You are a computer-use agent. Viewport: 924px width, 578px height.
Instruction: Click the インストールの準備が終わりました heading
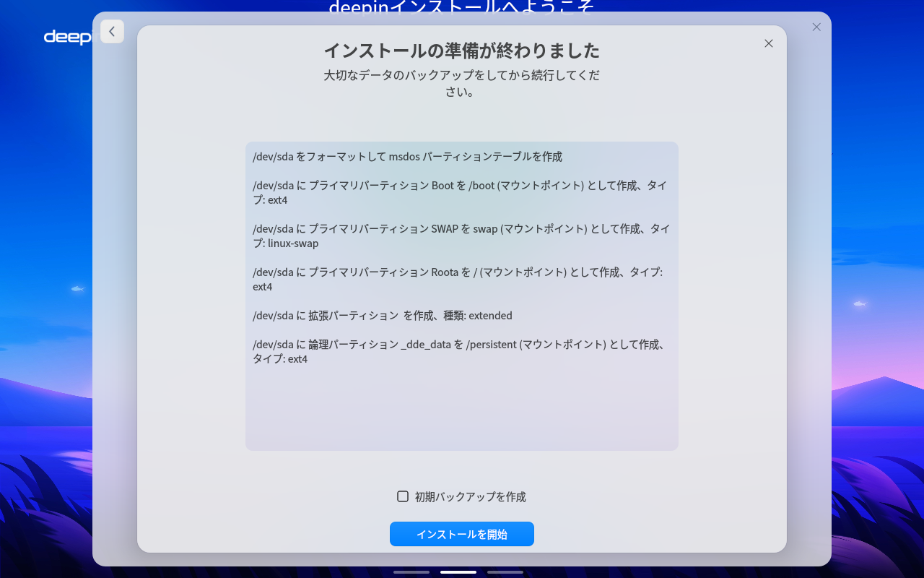coord(462,51)
